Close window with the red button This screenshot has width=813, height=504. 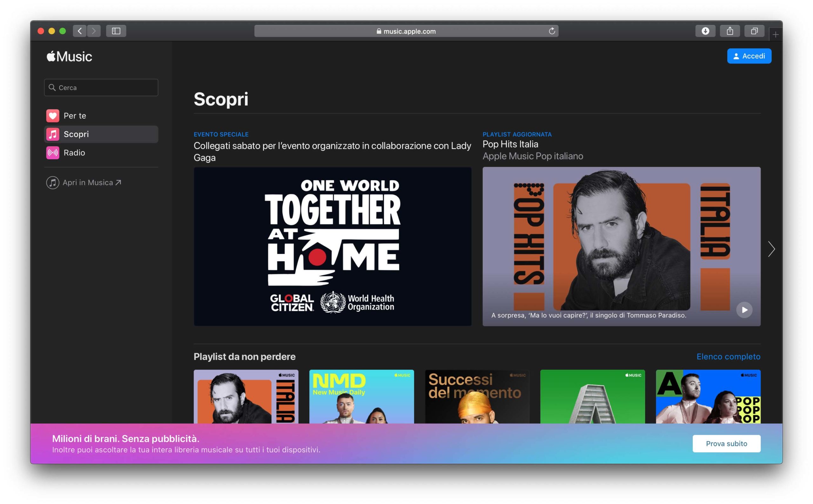pos(41,31)
